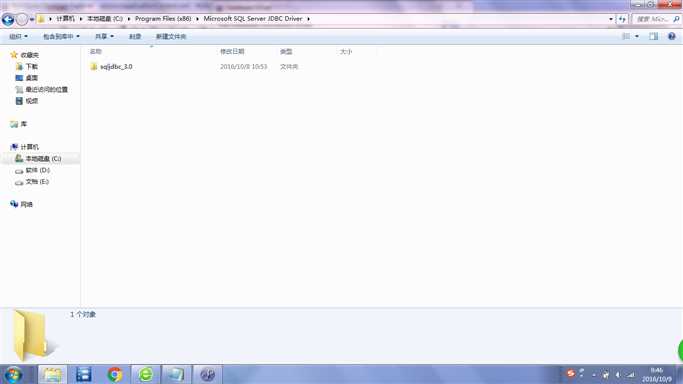This screenshot has width=683, height=384.
Task: Select 本地磁盘 (C:) in navigation pane
Action: point(43,159)
